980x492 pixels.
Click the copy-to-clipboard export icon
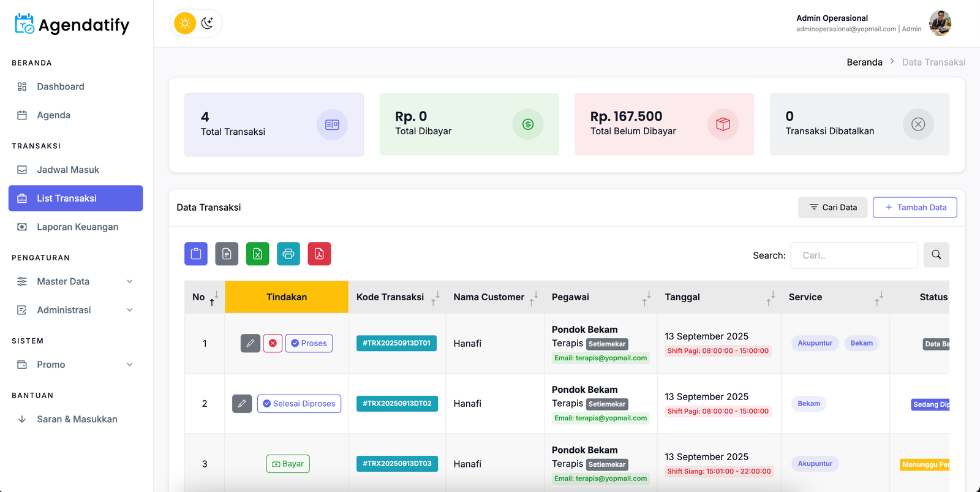[x=196, y=254]
